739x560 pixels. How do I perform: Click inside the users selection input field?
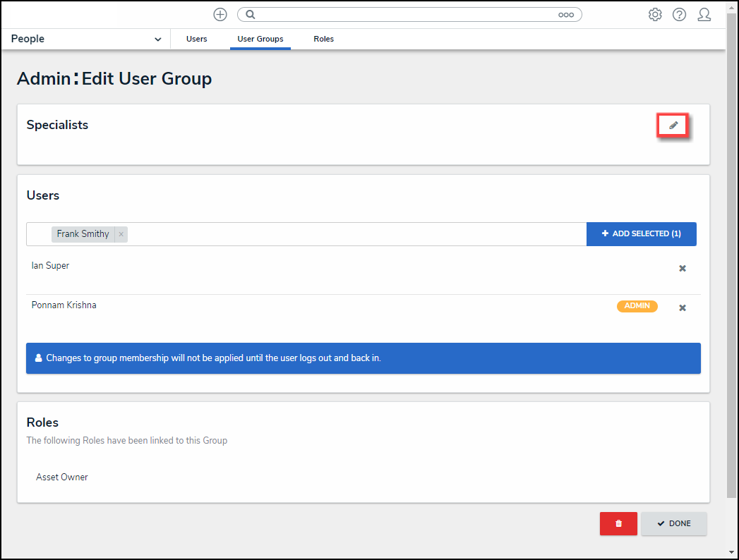[x=353, y=234]
